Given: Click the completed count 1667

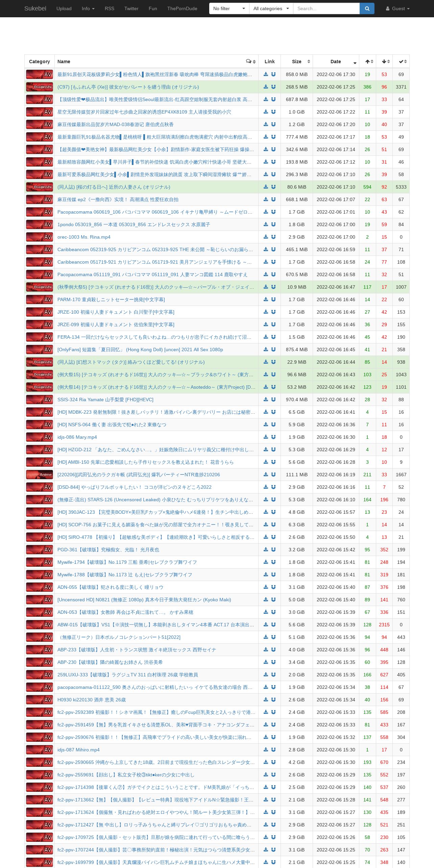Looking at the screenshot, I should [401, 475].
